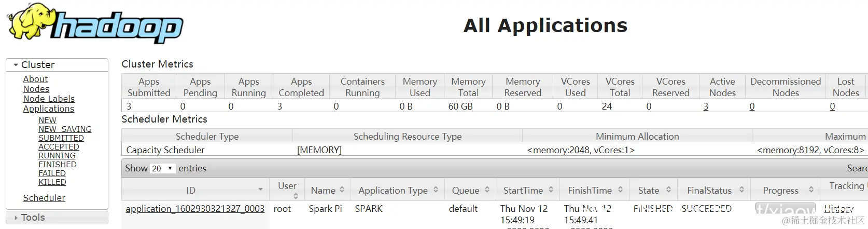Go to Node Labels page
Viewport: 868px width, 229px height.
point(49,99)
